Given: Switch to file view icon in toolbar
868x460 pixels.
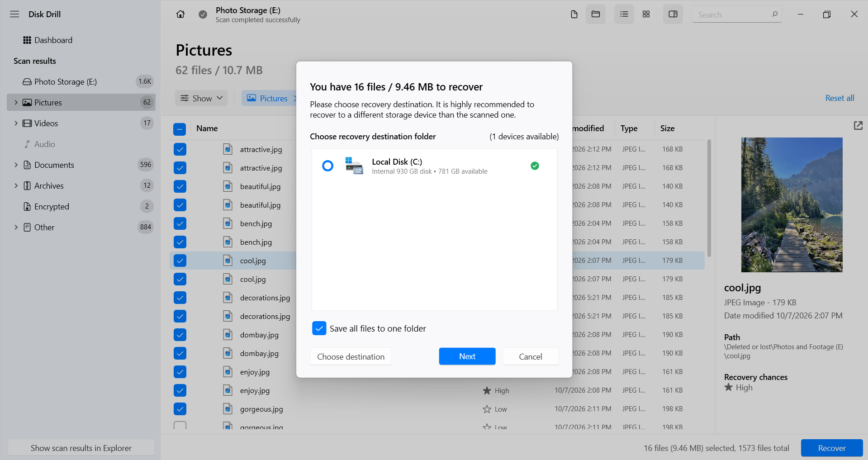Looking at the screenshot, I should click(574, 14).
